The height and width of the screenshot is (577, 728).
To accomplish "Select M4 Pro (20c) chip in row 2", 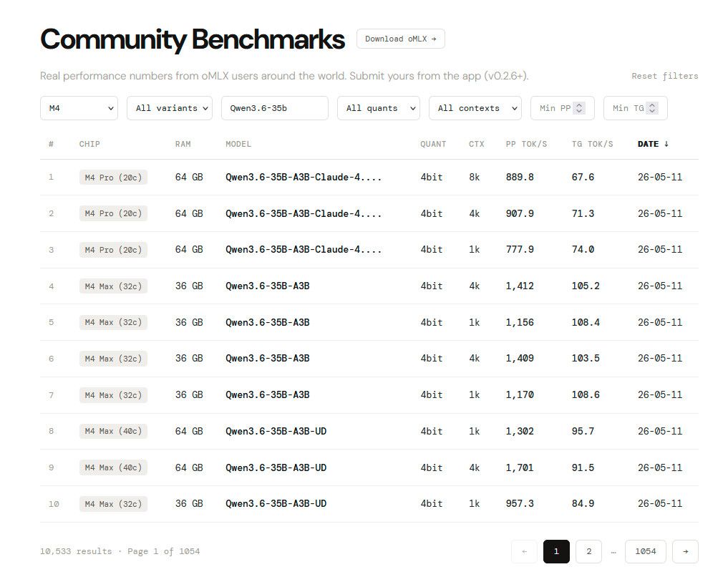I will tap(113, 213).
